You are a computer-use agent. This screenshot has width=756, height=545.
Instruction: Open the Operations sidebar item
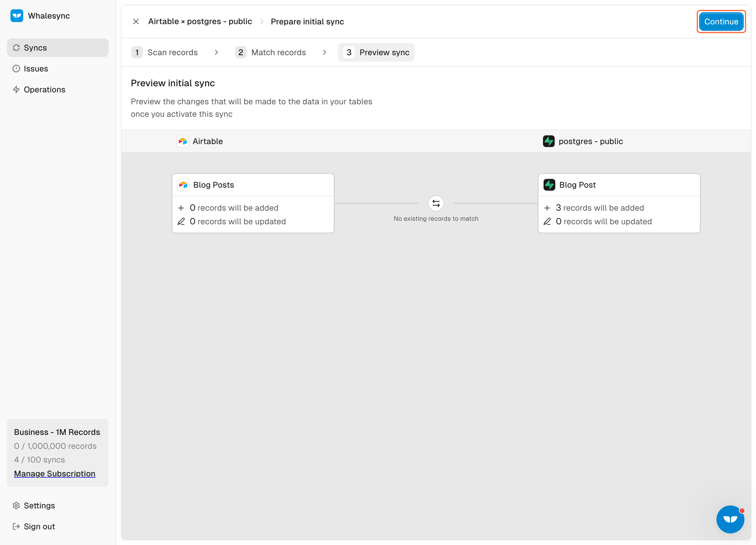(58, 90)
